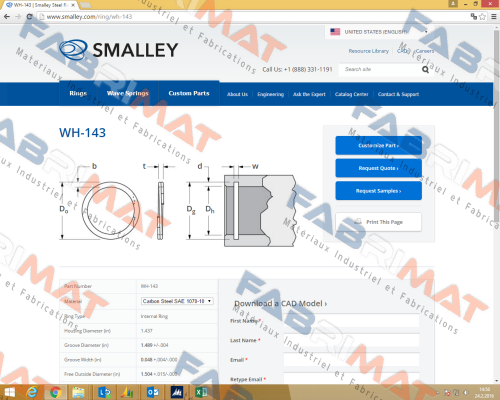This screenshot has height=400, width=500.
Task: Click the browser back arrow
Action: (x=7, y=16)
